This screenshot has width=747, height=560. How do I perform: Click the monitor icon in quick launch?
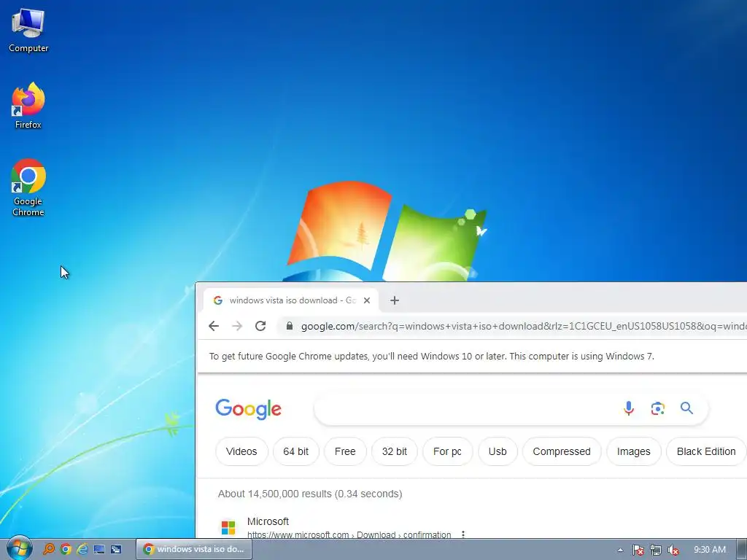coord(99,549)
